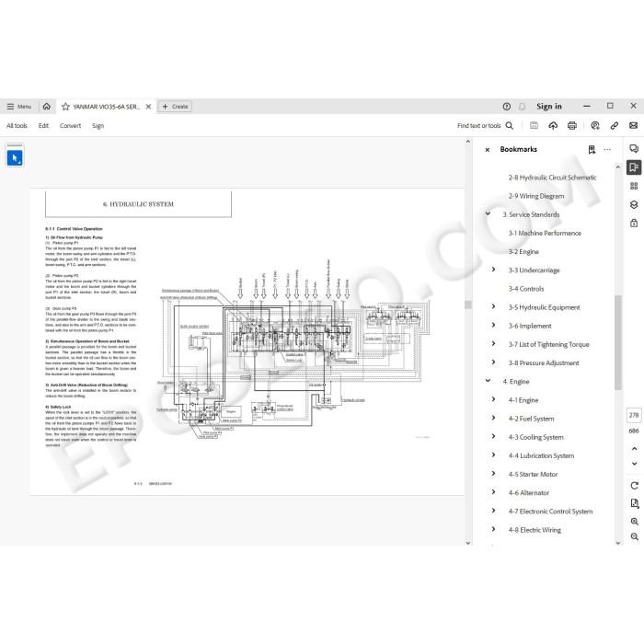This screenshot has width=644, height=644.
Task: Click the document vertical scrollbar thumb
Action: (x=467, y=305)
